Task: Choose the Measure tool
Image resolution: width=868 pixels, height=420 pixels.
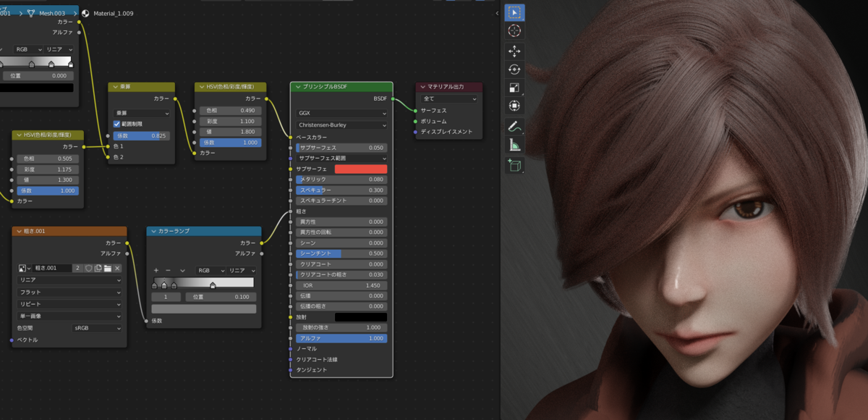Action: [514, 146]
